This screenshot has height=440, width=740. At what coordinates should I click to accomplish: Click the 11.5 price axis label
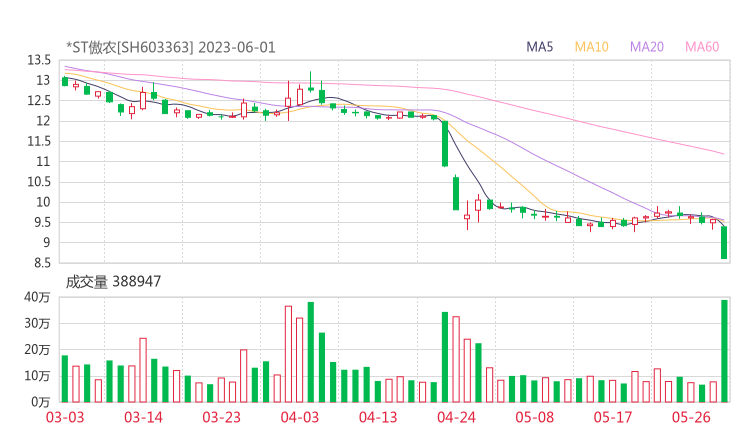(x=39, y=141)
